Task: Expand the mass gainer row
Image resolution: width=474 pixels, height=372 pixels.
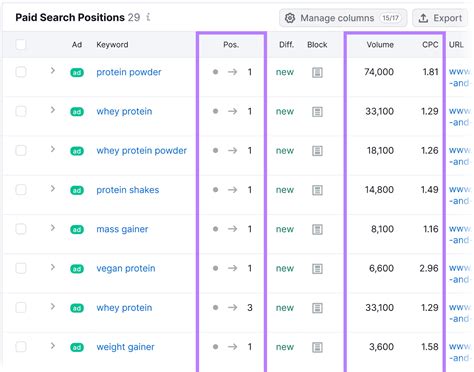Action: pyautogui.click(x=52, y=228)
